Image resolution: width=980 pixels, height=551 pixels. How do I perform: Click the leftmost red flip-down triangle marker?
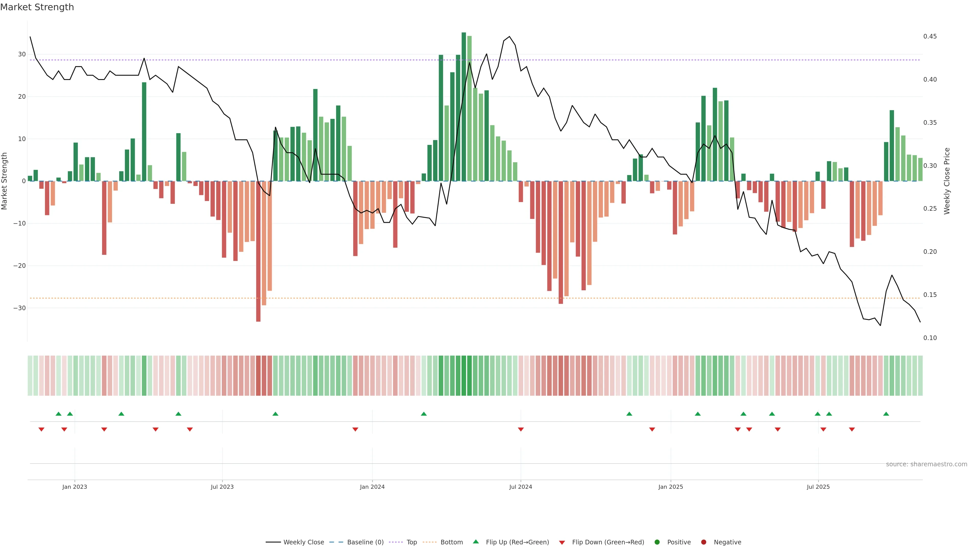point(41,429)
